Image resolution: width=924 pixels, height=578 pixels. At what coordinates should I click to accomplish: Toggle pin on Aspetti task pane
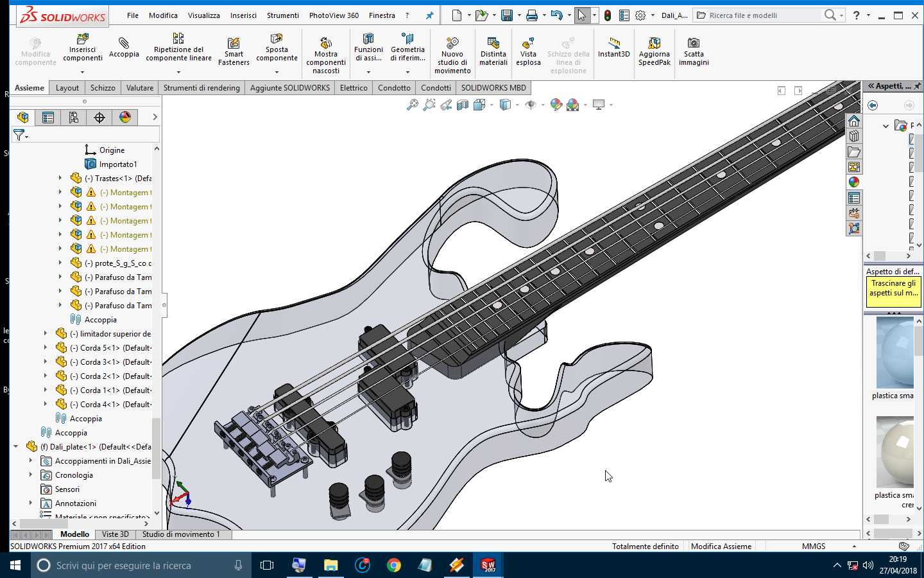918,86
